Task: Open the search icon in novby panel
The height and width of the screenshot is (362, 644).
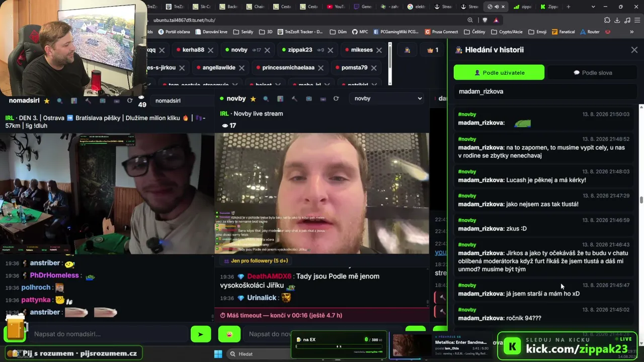Action: pyautogui.click(x=266, y=99)
